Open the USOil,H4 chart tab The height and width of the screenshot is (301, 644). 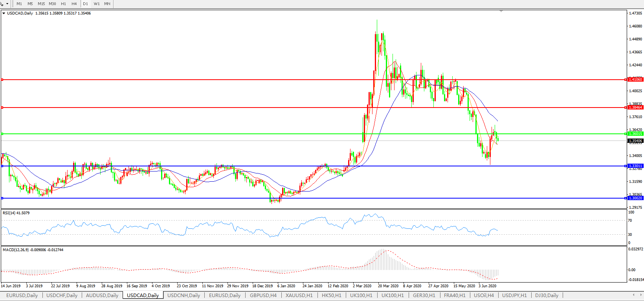484,295
